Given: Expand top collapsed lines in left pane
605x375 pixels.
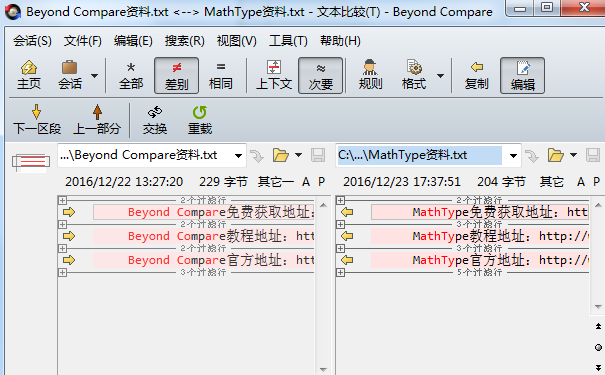Looking at the screenshot, I should [63, 200].
